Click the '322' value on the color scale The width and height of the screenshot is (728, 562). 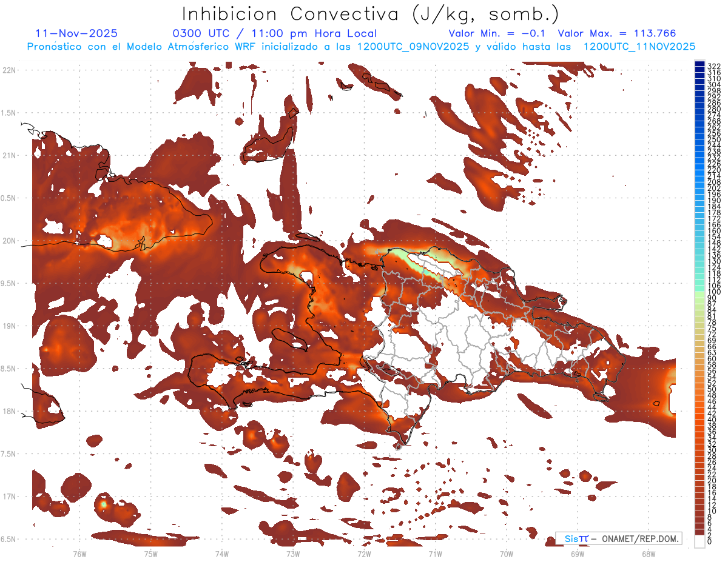[x=714, y=66]
